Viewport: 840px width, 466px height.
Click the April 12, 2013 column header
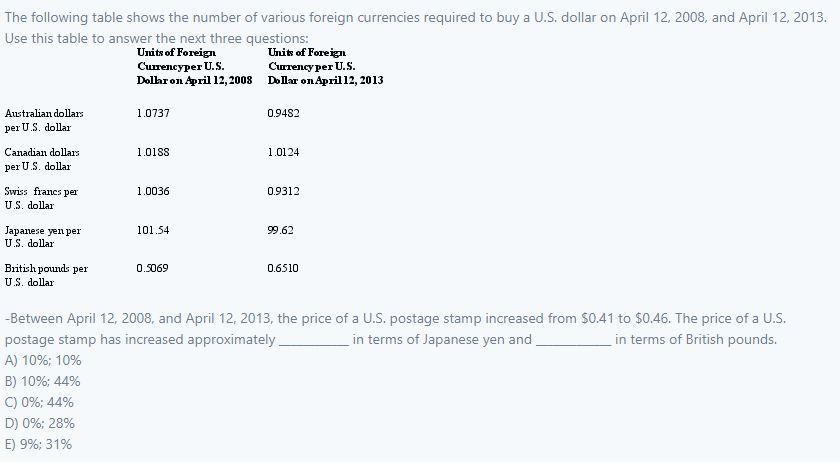325,66
